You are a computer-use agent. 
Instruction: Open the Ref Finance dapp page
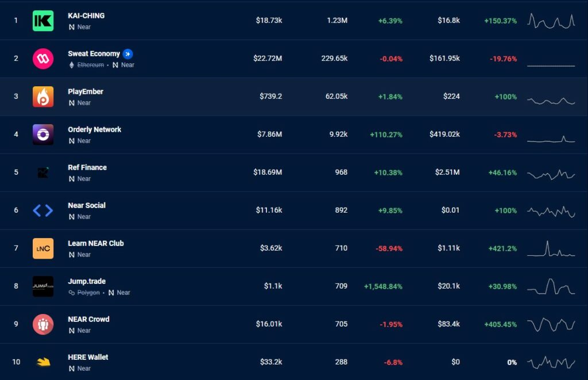pyautogui.click(x=87, y=167)
